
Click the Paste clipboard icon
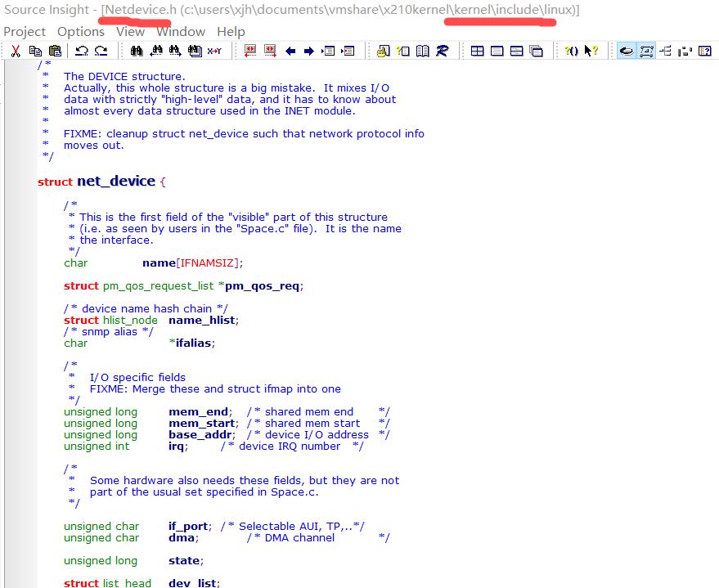[55, 51]
